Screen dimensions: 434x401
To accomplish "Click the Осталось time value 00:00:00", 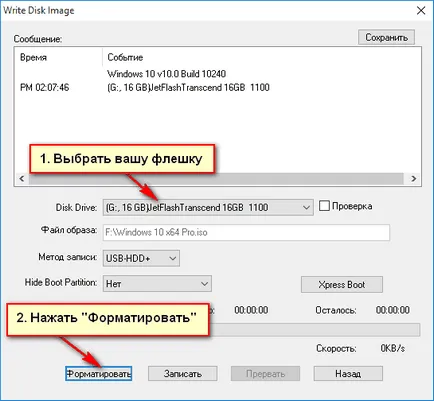I will [x=393, y=310].
